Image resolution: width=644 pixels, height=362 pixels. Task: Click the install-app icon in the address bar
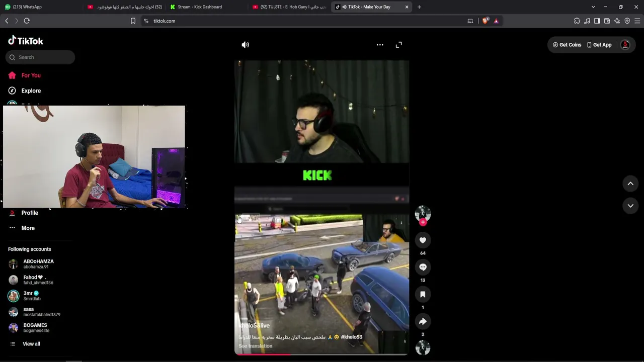tap(470, 21)
